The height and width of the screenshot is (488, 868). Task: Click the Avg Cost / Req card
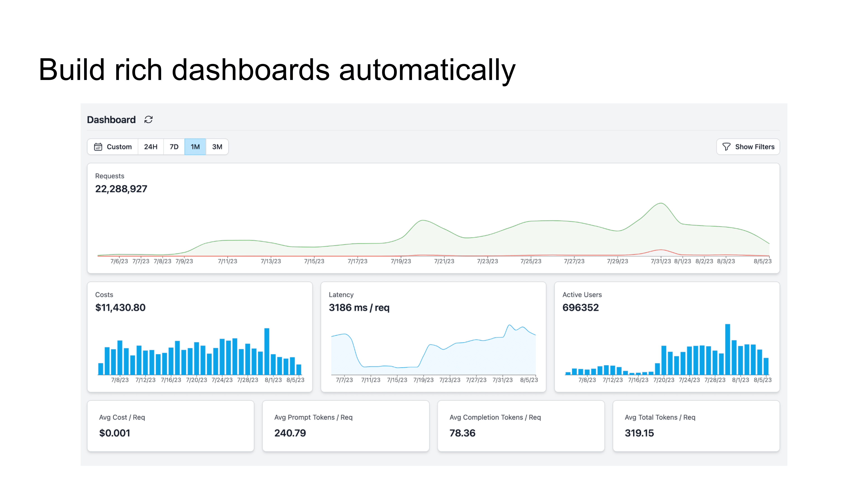[x=170, y=426]
